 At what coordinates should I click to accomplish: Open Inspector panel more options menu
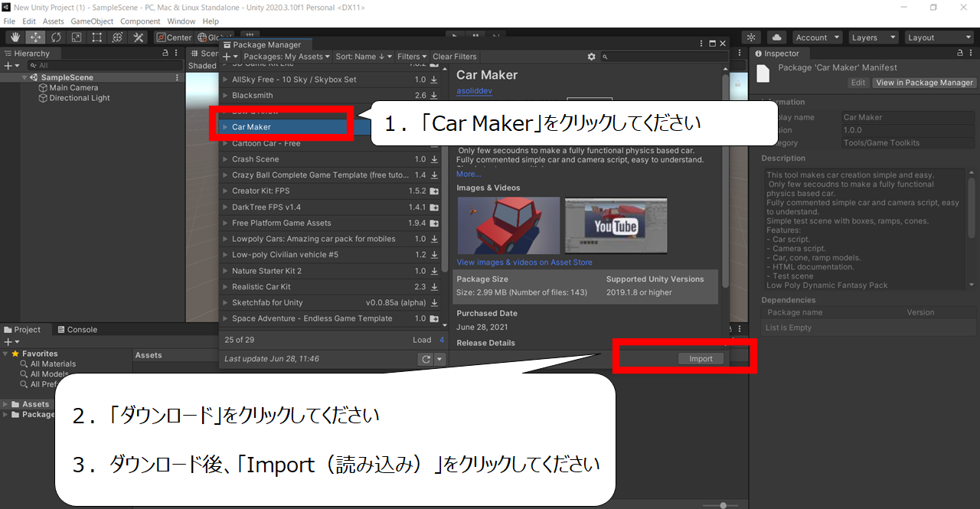tap(972, 54)
